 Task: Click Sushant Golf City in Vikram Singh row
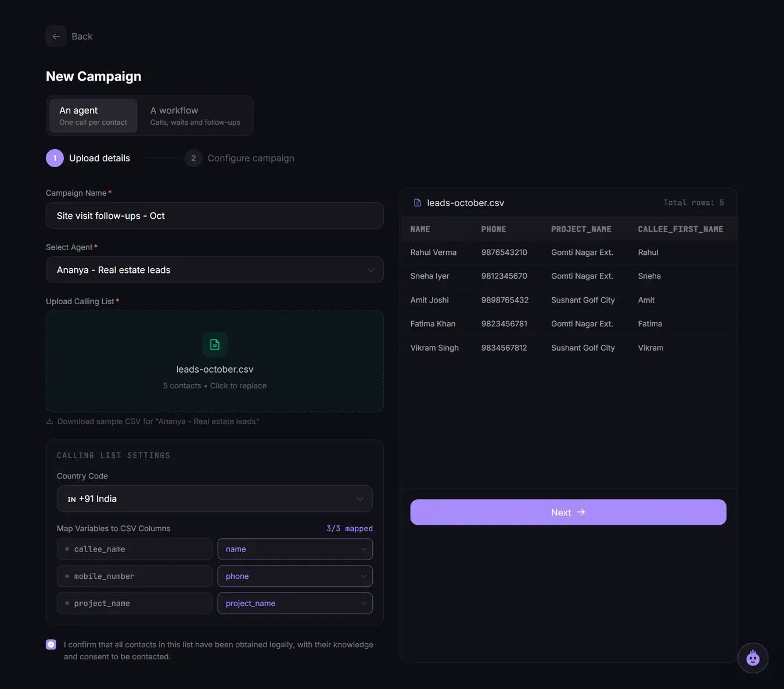583,348
